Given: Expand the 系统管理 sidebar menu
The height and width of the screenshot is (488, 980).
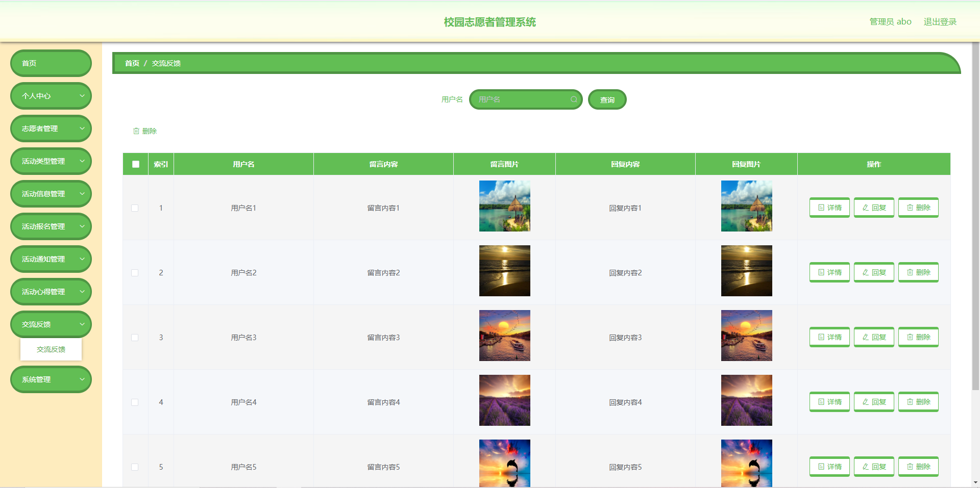Looking at the screenshot, I should [x=51, y=379].
